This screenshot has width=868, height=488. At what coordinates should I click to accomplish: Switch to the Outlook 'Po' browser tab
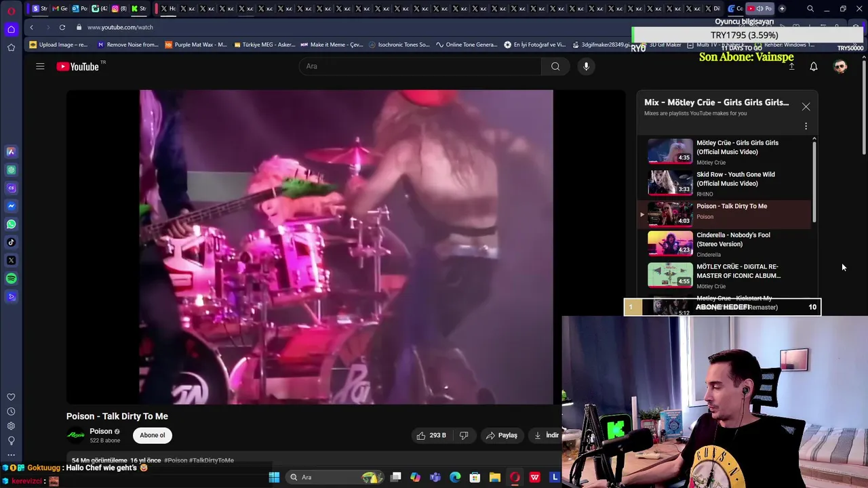(79, 9)
